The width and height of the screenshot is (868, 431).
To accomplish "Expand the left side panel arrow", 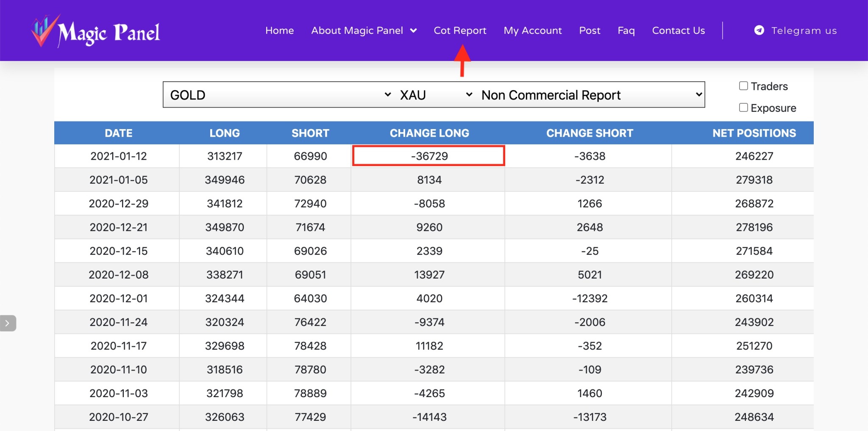I will (x=8, y=323).
